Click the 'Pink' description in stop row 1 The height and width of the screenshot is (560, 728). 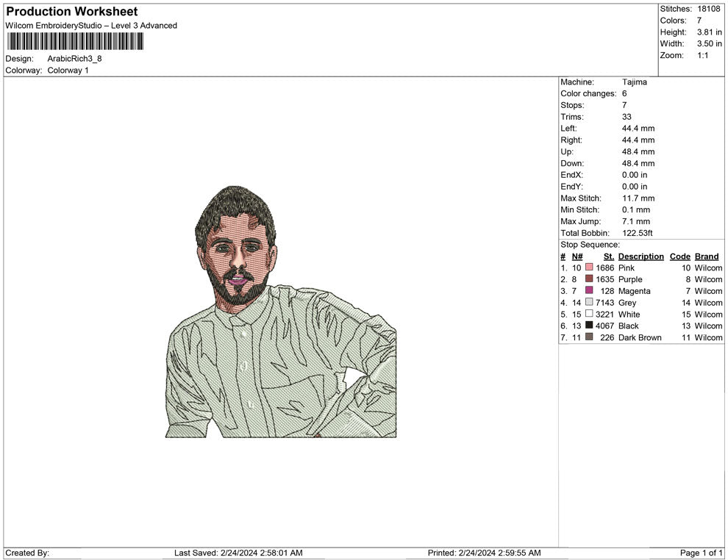click(627, 268)
